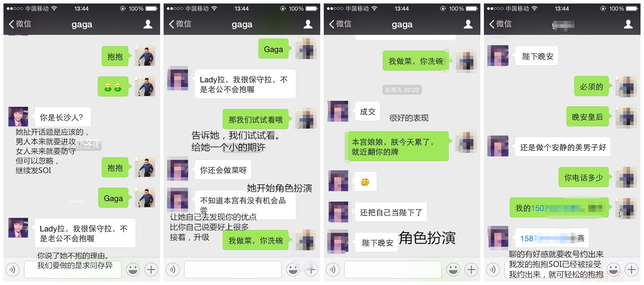Open contact profile icon in second chat

pos(308,24)
